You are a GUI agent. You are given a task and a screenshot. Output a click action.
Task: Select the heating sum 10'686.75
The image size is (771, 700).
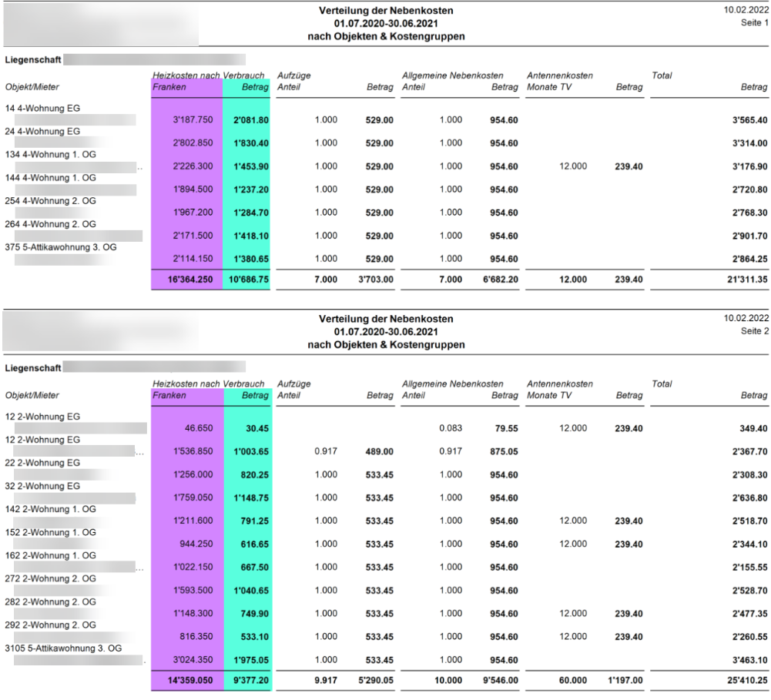coord(249,280)
